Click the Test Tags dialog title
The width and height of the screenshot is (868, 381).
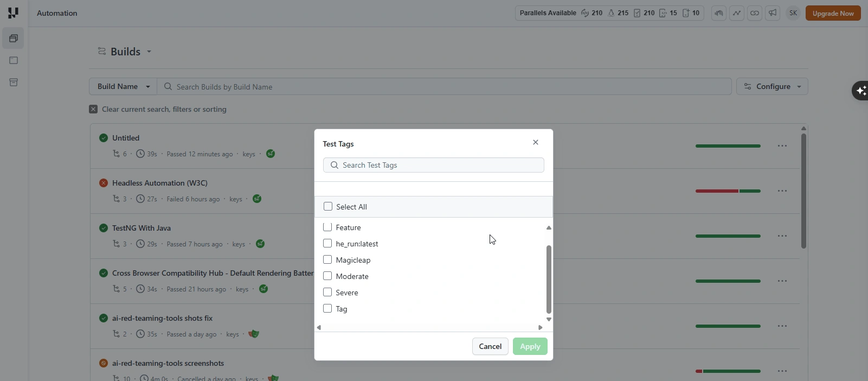[338, 144]
